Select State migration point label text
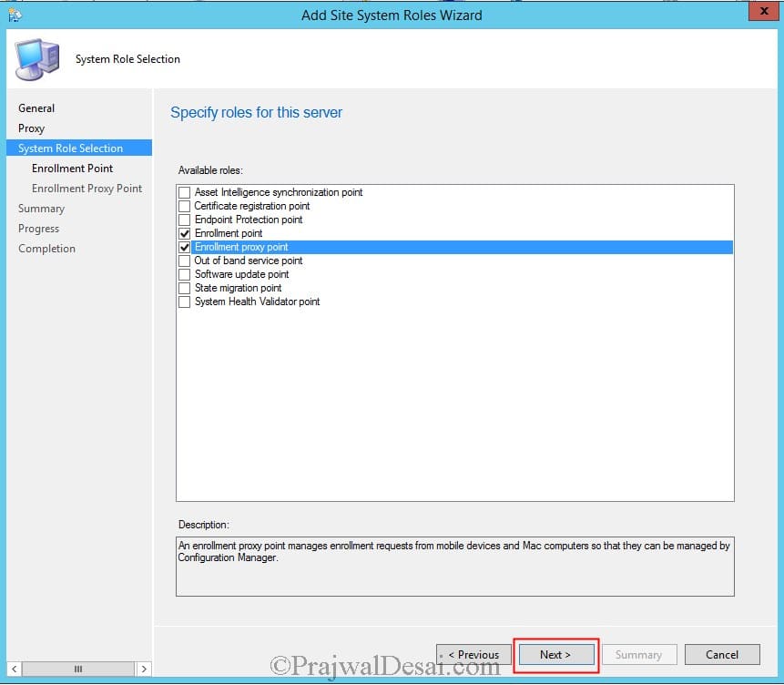Image resolution: width=784 pixels, height=685 pixels. click(239, 288)
